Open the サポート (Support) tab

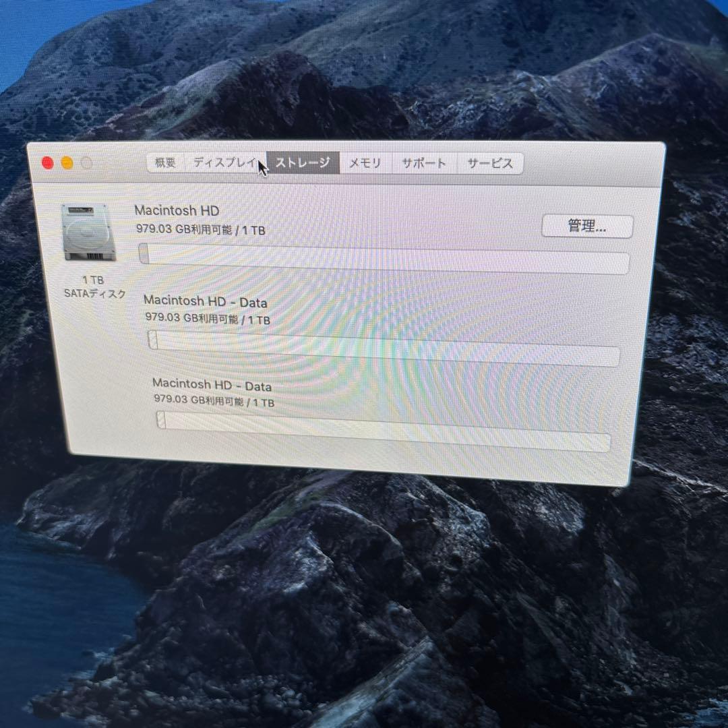coord(423,162)
